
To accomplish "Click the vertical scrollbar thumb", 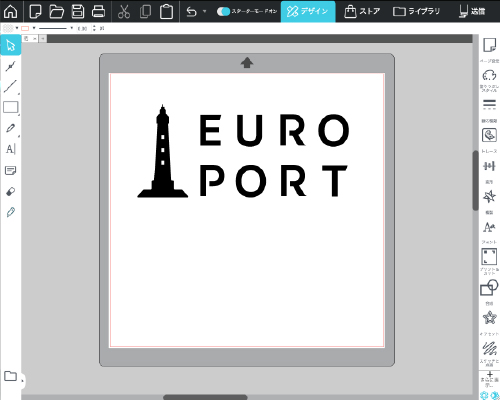I will point(476,180).
